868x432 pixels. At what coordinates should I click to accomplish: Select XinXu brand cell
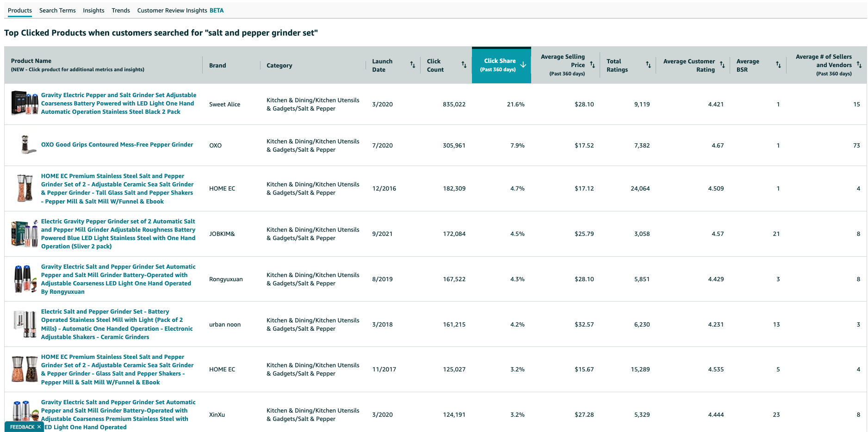click(217, 414)
